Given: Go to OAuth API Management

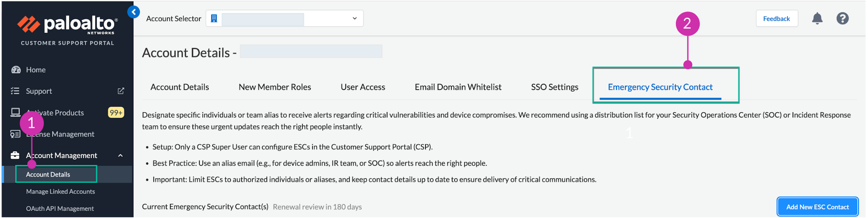Looking at the screenshot, I should pyautogui.click(x=60, y=209).
